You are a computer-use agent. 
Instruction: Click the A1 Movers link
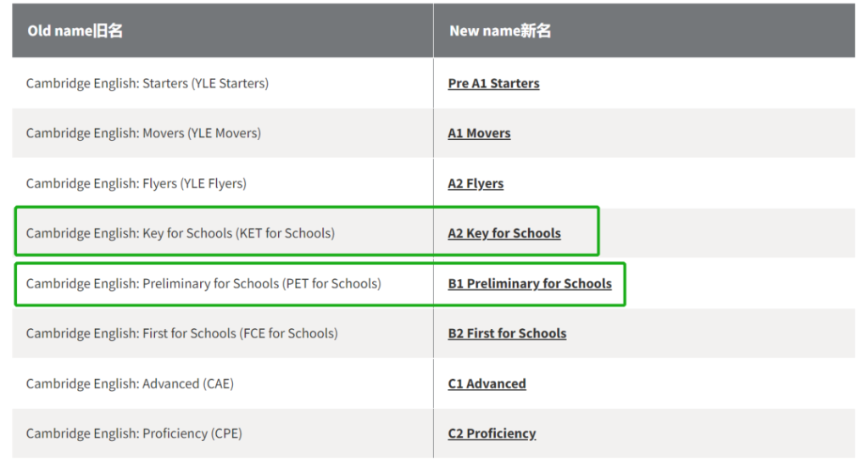(479, 133)
